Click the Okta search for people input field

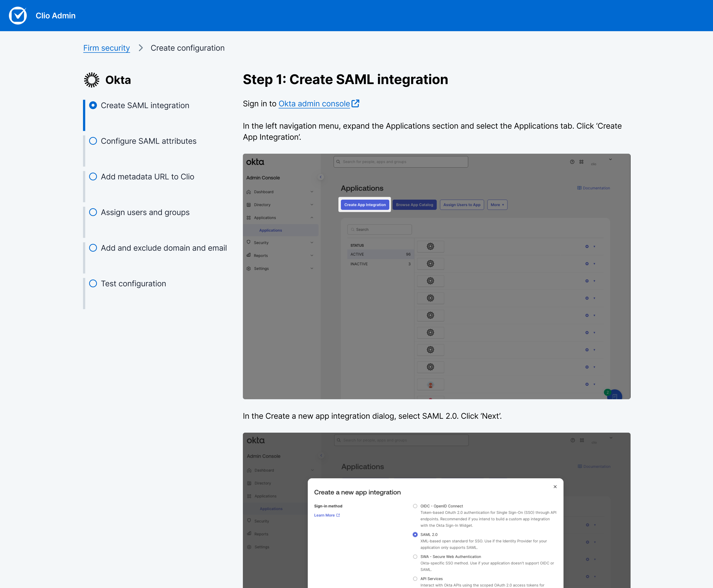point(401,162)
